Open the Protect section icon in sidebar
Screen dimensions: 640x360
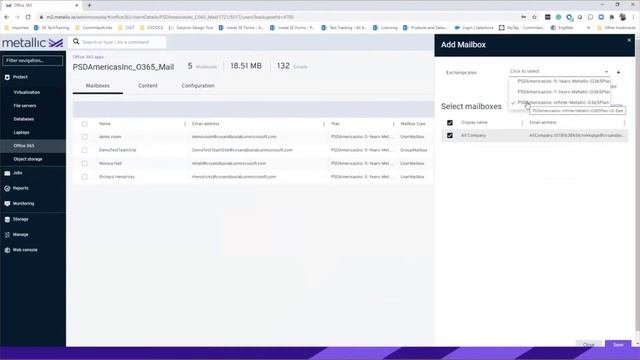7,77
